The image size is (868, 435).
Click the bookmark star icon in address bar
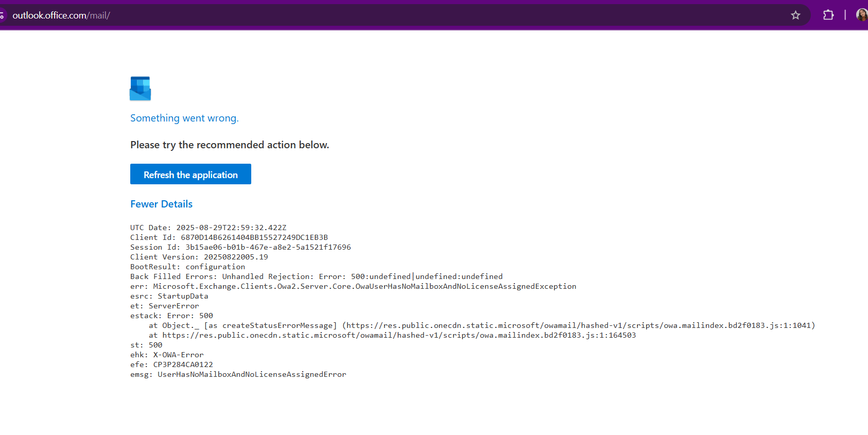pyautogui.click(x=795, y=15)
